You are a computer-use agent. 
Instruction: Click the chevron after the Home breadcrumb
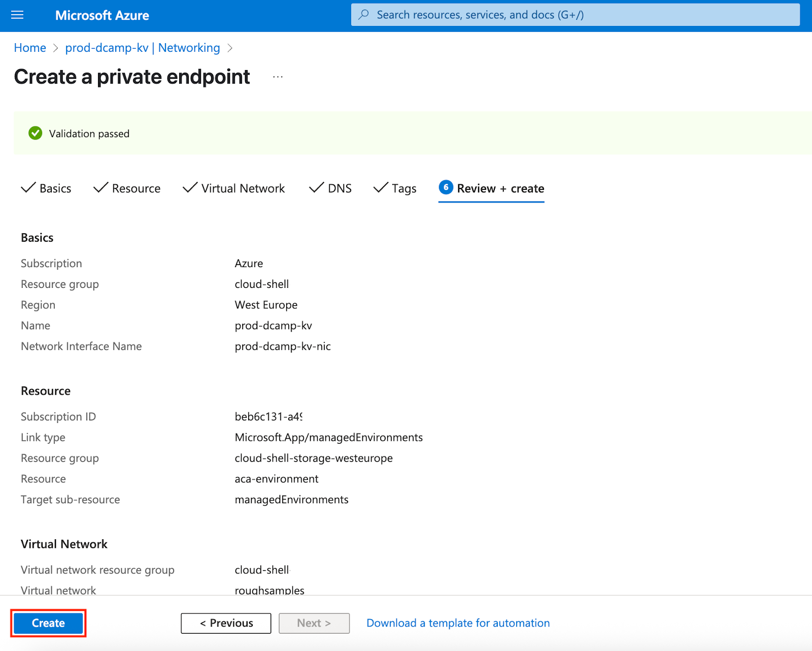point(56,48)
